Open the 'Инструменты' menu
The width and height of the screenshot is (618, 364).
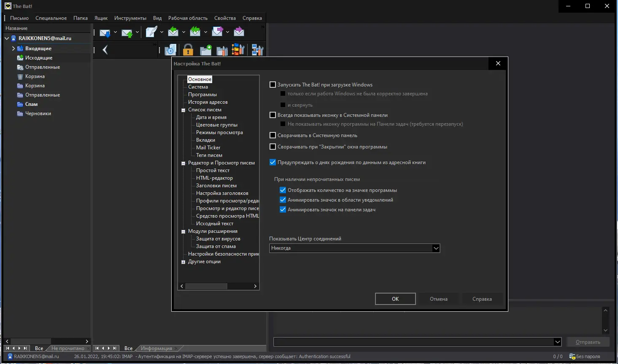click(x=130, y=18)
